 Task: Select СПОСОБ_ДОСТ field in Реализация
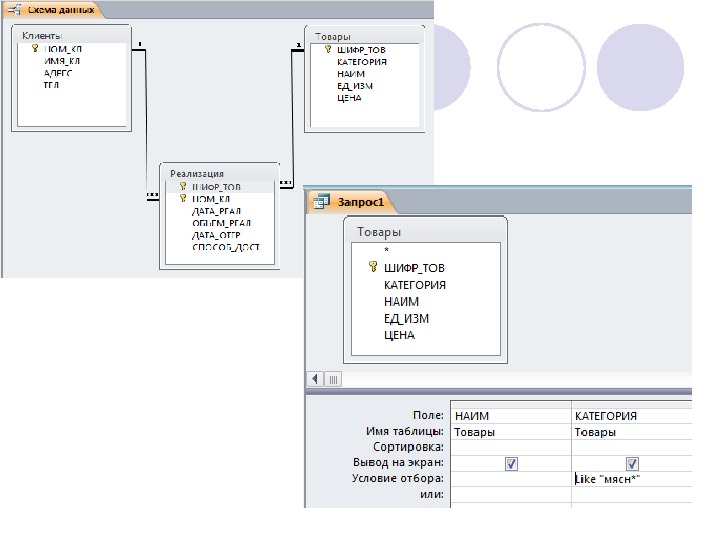coord(226,247)
